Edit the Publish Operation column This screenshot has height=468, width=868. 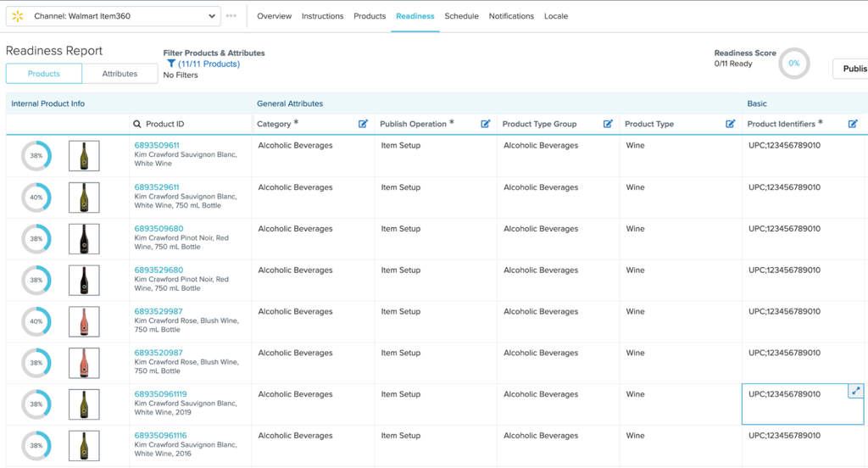coord(486,124)
